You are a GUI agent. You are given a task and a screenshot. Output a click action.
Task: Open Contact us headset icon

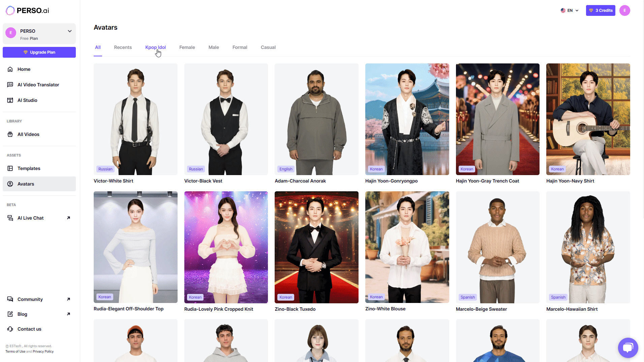[10, 329]
